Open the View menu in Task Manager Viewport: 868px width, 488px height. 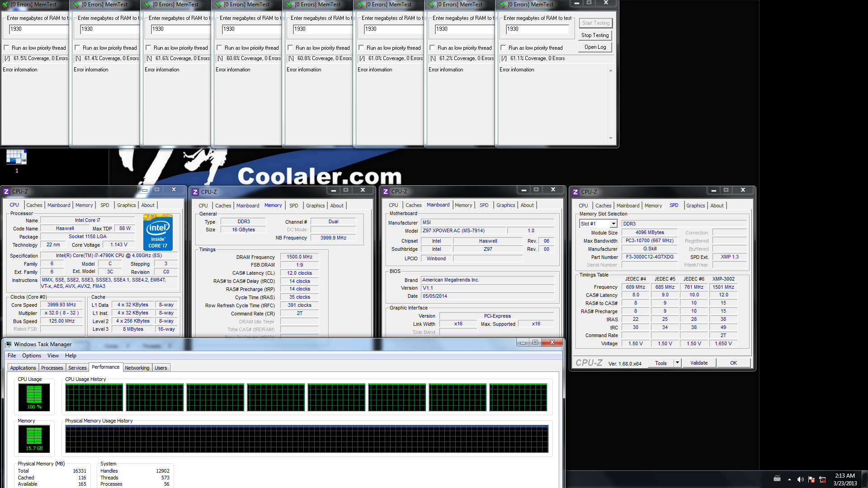coord(53,356)
